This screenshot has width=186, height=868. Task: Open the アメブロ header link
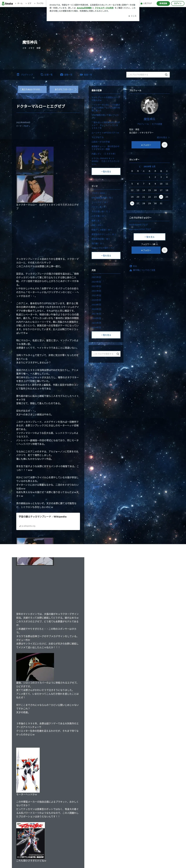click(39, 3)
